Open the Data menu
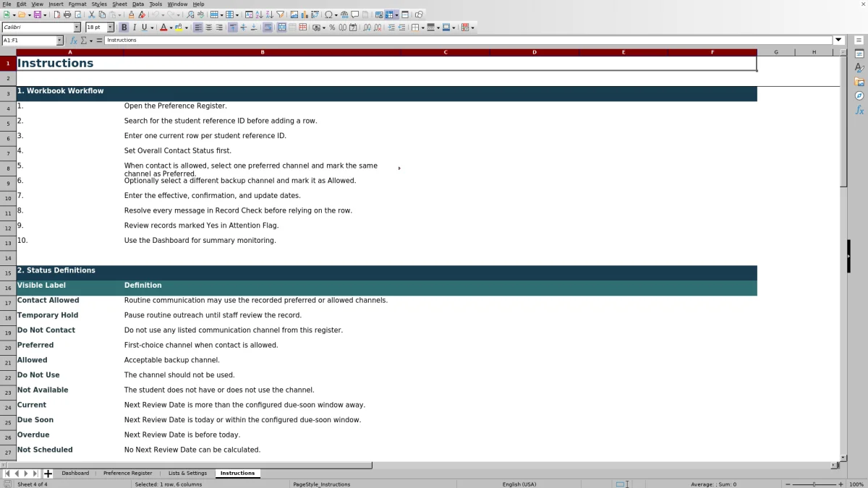The image size is (868, 488). point(138,4)
